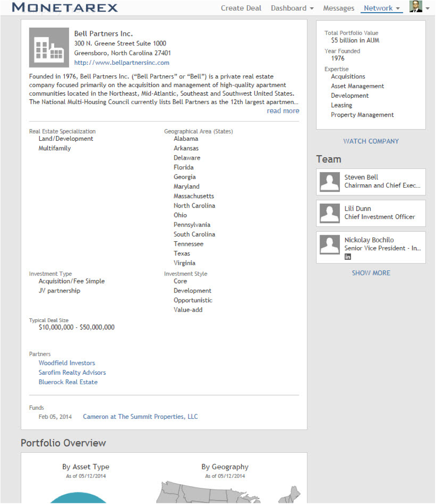Open Nickolay Bochilo's team card
This screenshot has width=436, height=504.
tap(371, 248)
